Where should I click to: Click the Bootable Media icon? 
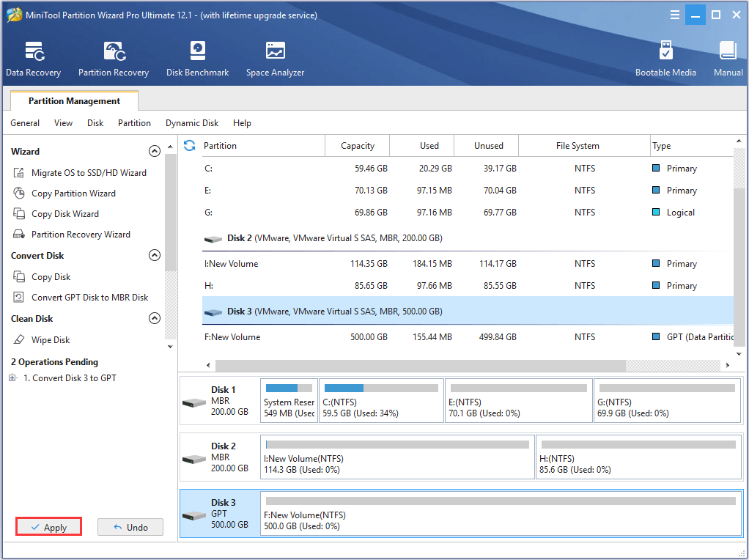click(665, 59)
